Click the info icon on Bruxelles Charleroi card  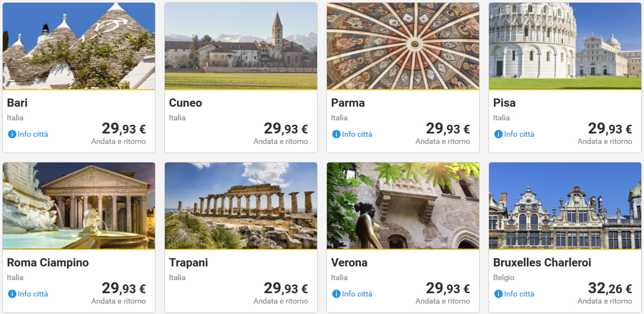click(x=498, y=294)
